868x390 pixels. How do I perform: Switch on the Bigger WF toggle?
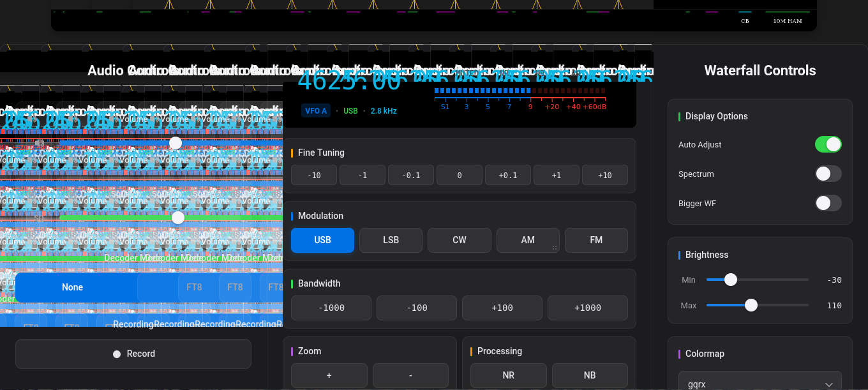(x=828, y=203)
